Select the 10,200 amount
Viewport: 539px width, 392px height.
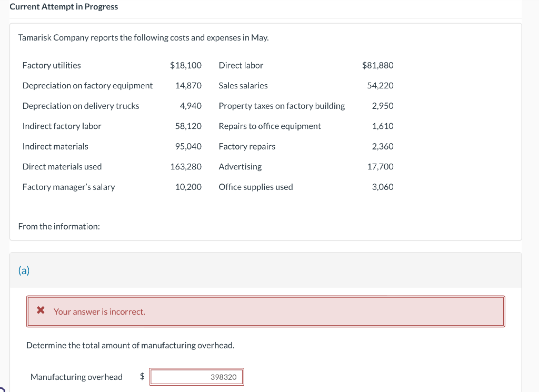coord(188,187)
